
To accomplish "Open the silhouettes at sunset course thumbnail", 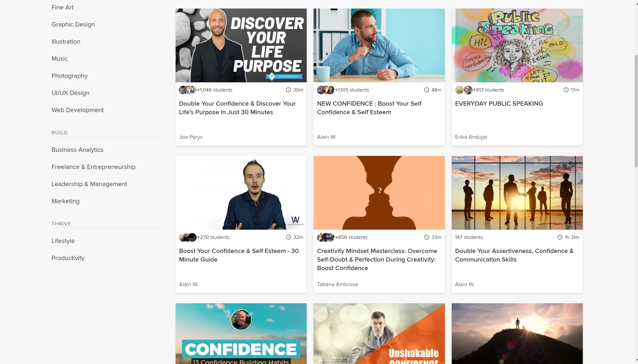I will point(517,193).
